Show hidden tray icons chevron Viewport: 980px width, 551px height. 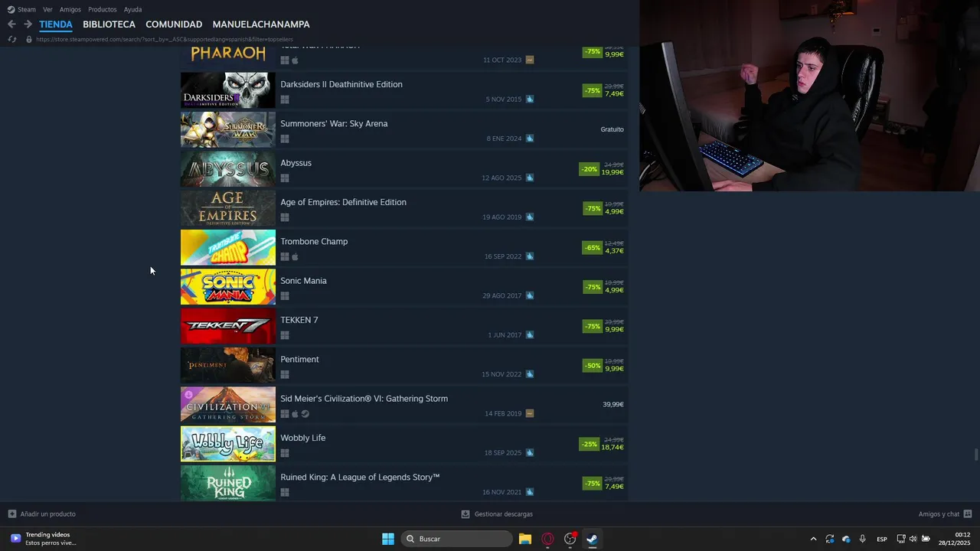[x=813, y=539]
